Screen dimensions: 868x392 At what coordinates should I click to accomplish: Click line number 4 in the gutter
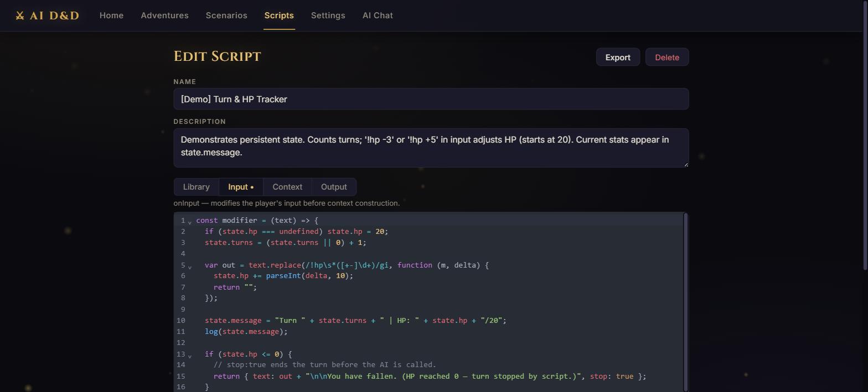183,253
